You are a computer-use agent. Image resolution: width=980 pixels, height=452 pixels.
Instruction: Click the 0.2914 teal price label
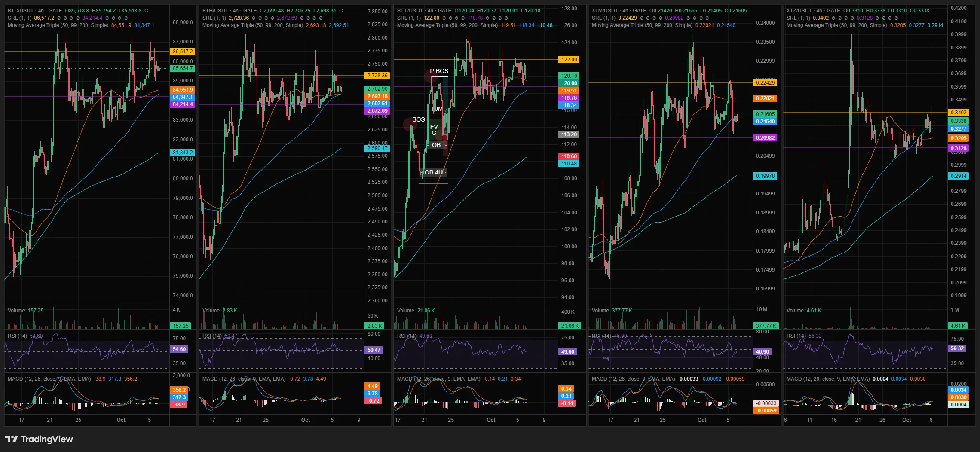tap(959, 176)
